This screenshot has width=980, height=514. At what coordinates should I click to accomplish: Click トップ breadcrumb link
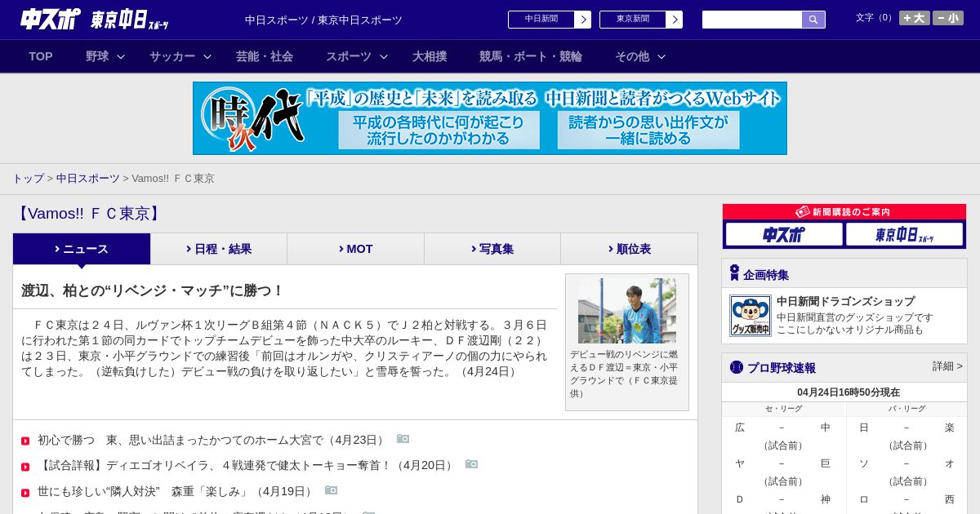tap(28, 178)
